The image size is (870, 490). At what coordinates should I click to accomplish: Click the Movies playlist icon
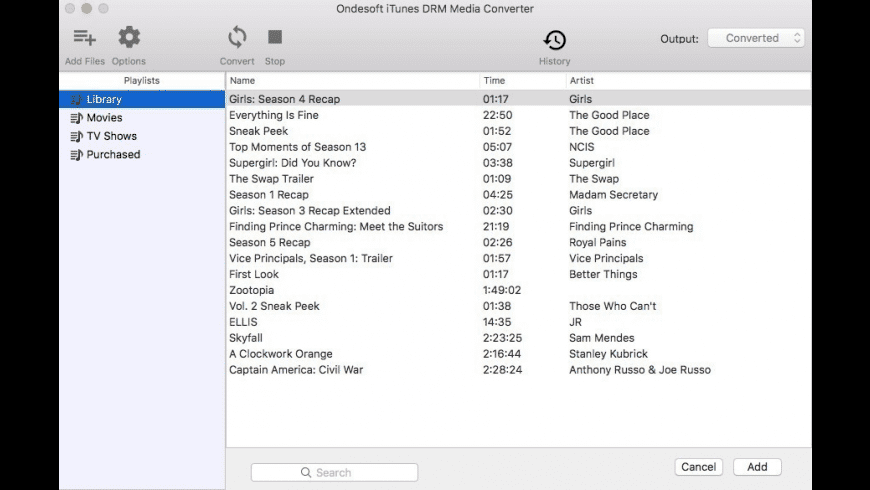pyautogui.click(x=77, y=118)
